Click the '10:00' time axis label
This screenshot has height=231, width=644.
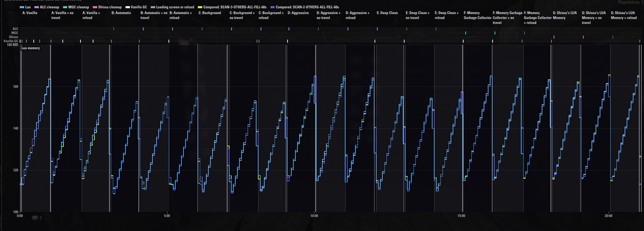point(315,216)
